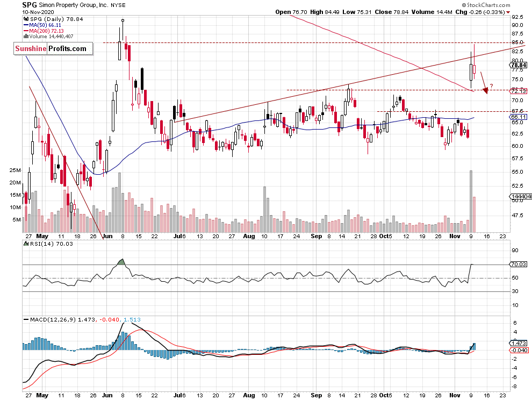
Task: Click the volume bars icon in legend
Action: pos(26,37)
